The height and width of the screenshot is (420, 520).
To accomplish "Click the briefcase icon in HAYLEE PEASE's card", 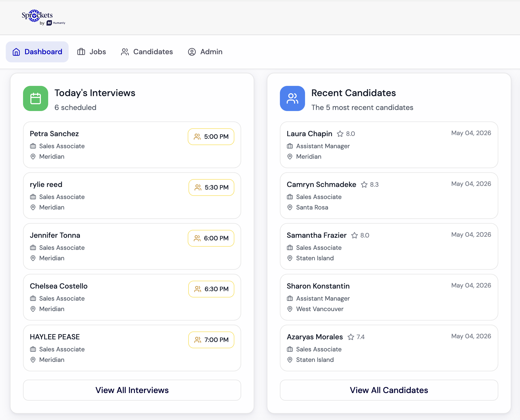I will (x=33, y=349).
